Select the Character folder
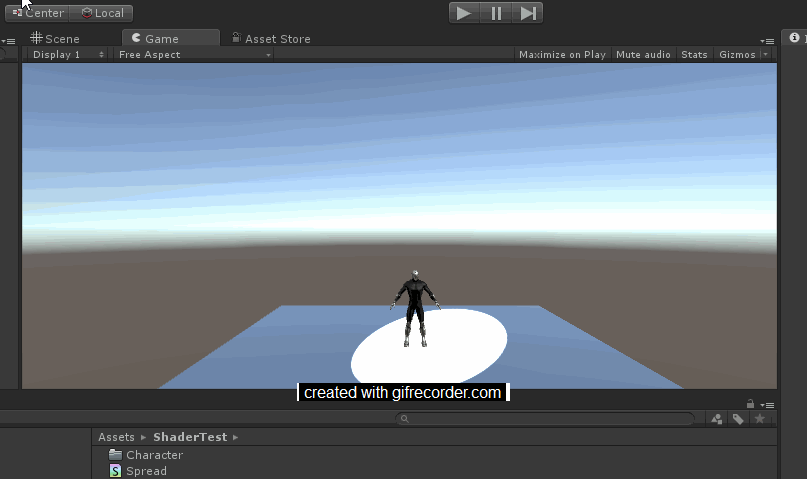 tap(146, 455)
